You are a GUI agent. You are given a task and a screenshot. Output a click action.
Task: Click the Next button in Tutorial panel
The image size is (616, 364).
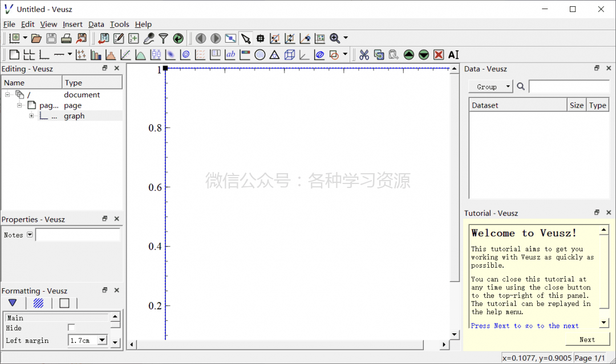pyautogui.click(x=587, y=340)
